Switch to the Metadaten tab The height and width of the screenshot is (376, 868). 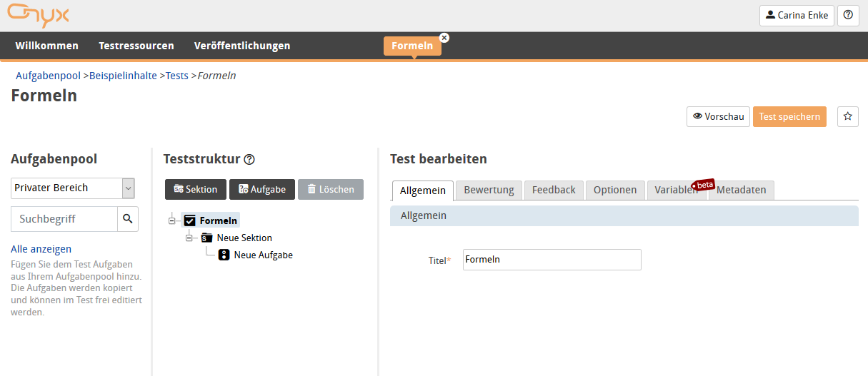pyautogui.click(x=742, y=190)
